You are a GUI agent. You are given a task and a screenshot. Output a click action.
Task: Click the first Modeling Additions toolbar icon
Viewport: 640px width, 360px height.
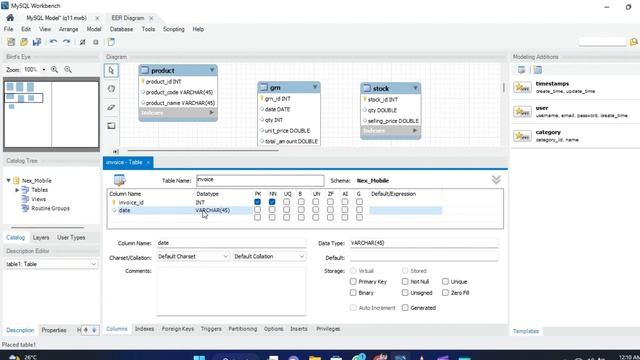[x=521, y=70]
